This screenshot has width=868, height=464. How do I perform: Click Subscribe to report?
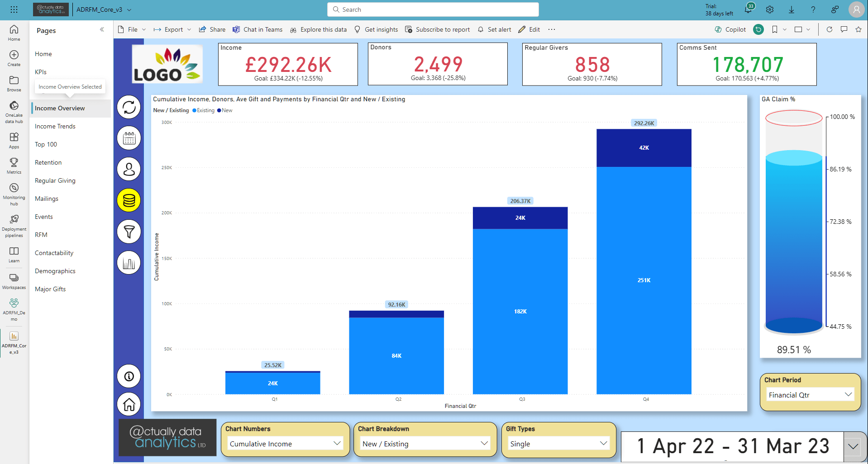[437, 29]
